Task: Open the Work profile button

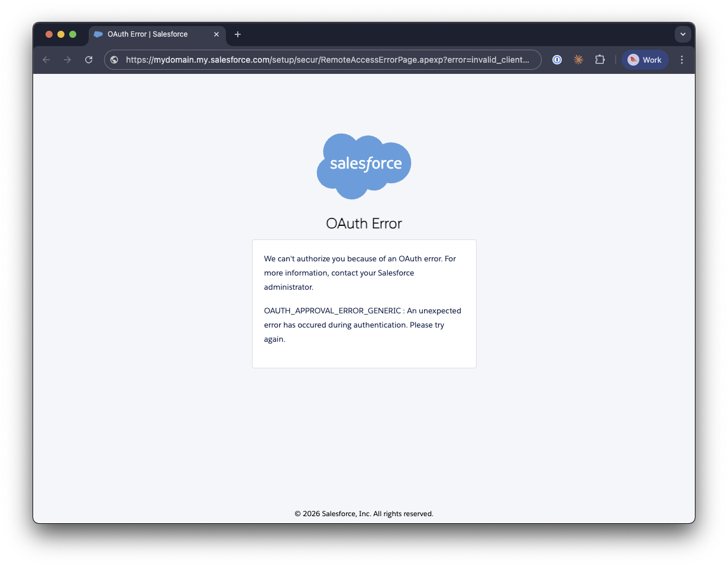Action: point(645,60)
